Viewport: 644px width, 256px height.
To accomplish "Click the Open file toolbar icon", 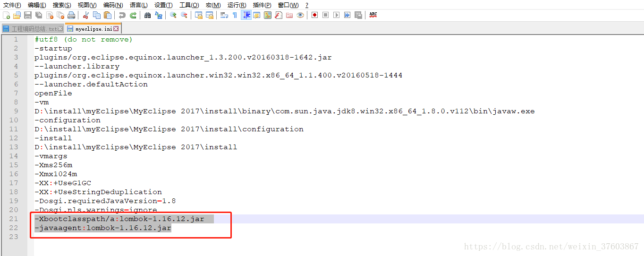I will coord(17,15).
